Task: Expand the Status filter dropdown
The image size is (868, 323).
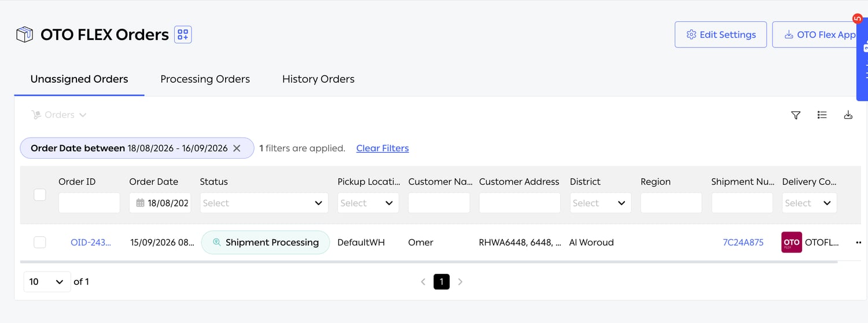Action: click(x=264, y=203)
